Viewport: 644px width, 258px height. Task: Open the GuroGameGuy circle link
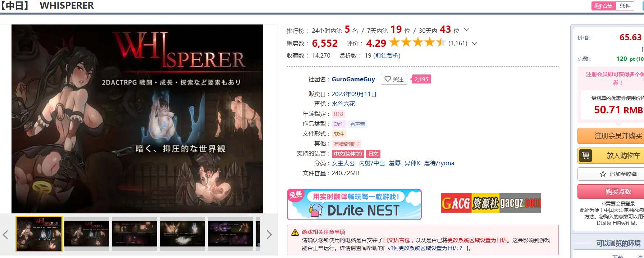coord(353,79)
